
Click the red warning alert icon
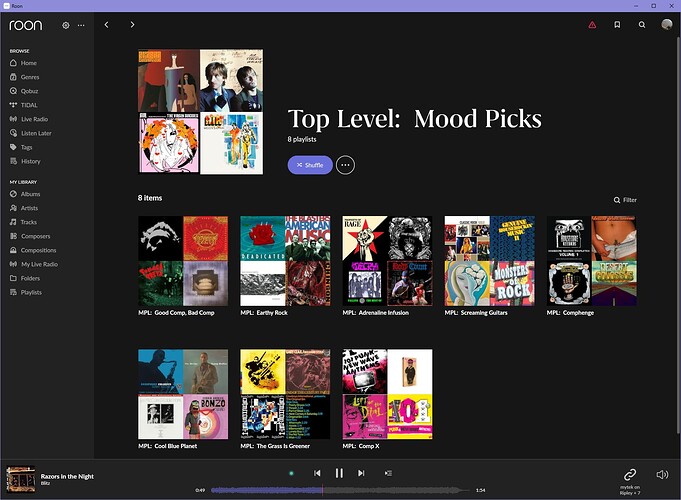592,25
